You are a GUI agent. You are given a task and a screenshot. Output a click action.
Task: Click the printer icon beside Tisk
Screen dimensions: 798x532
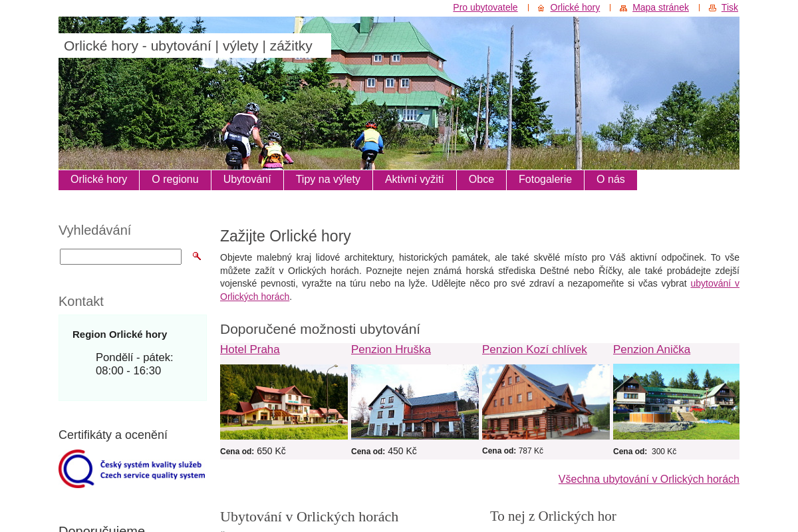[712, 7]
